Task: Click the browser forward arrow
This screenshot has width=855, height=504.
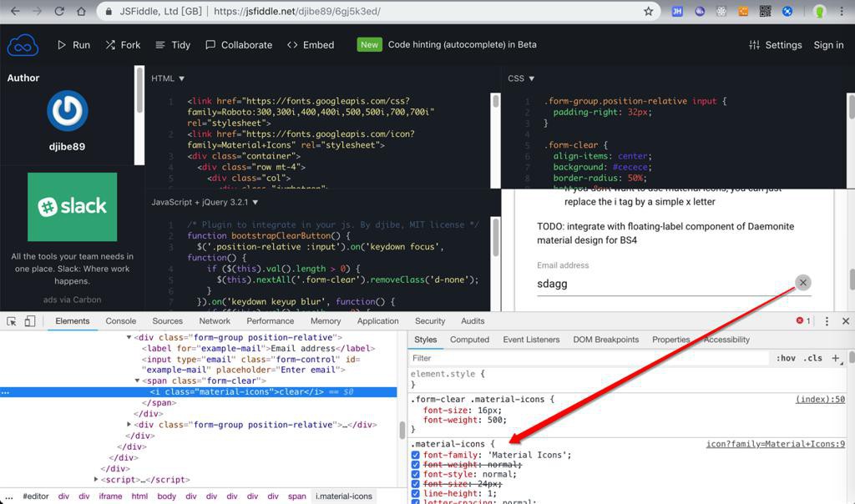Action: tap(37, 11)
